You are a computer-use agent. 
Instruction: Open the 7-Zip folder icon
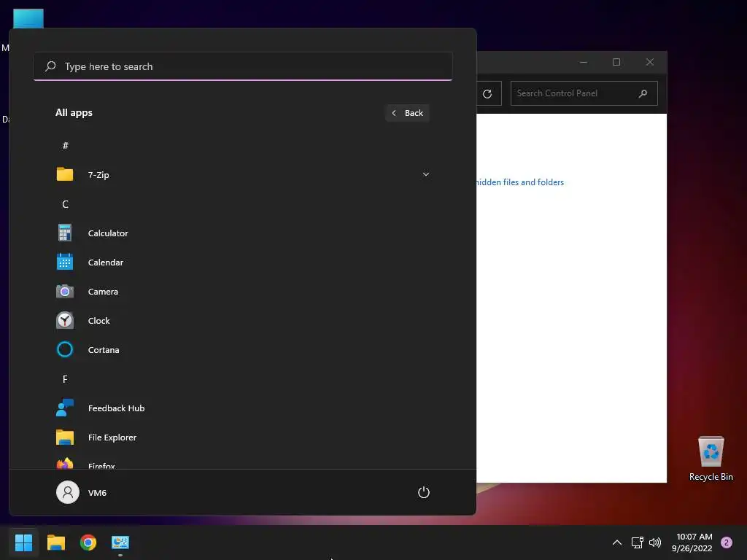65,174
